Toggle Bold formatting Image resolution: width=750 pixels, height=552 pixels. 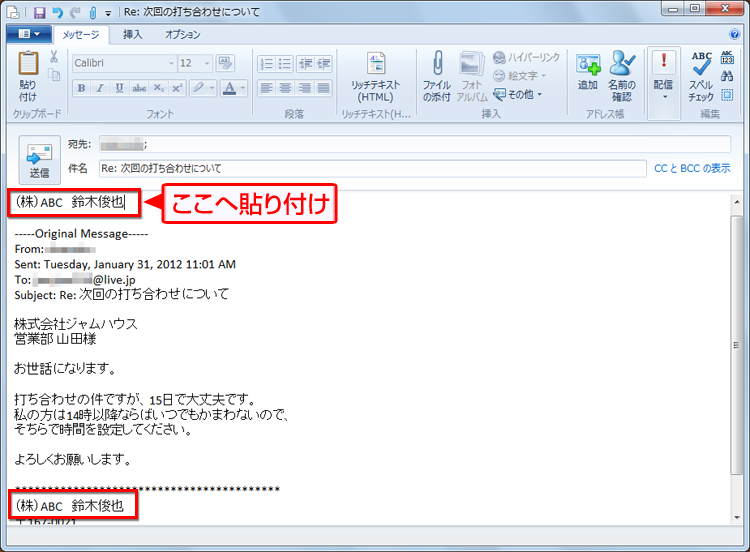(x=82, y=88)
